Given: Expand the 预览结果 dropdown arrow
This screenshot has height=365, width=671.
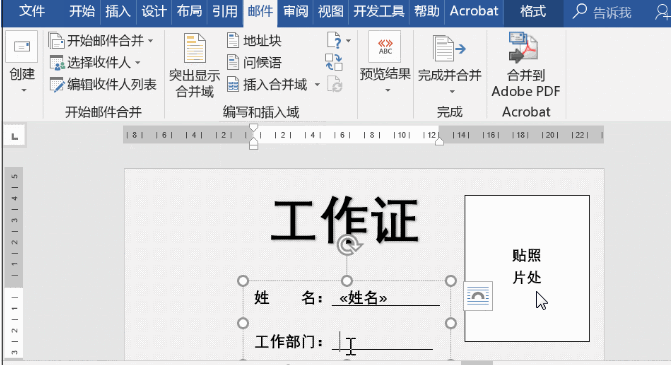Looking at the screenshot, I should click(388, 90).
